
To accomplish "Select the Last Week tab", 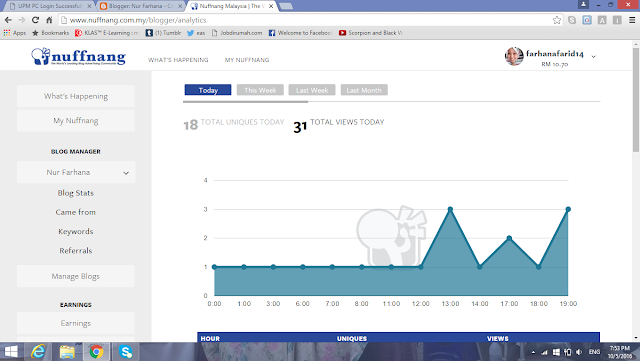I will pos(312,90).
